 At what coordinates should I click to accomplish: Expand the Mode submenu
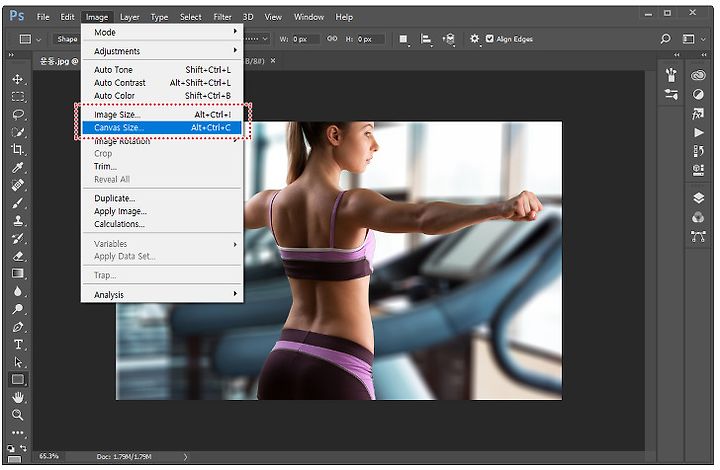click(162, 32)
